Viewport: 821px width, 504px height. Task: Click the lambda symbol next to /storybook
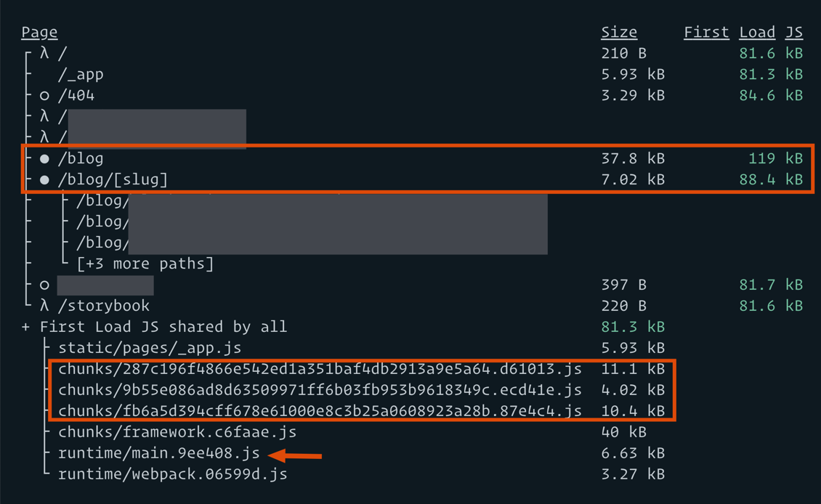[x=44, y=306]
